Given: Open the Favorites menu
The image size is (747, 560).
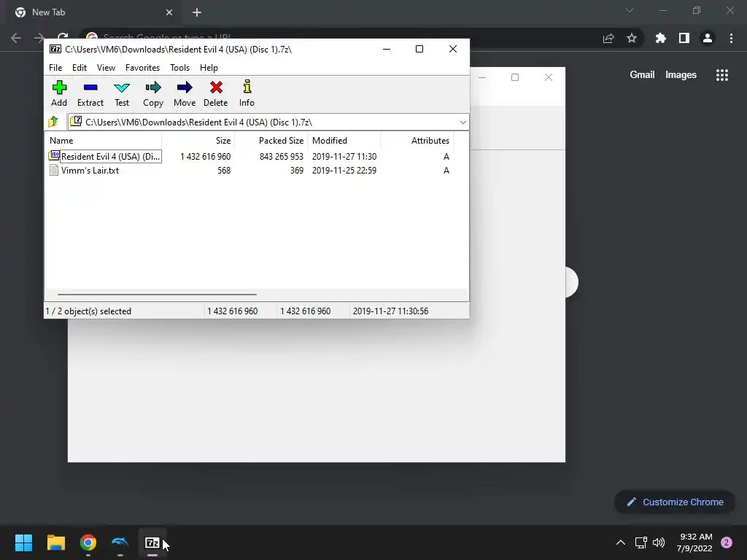Looking at the screenshot, I should pyautogui.click(x=142, y=68).
